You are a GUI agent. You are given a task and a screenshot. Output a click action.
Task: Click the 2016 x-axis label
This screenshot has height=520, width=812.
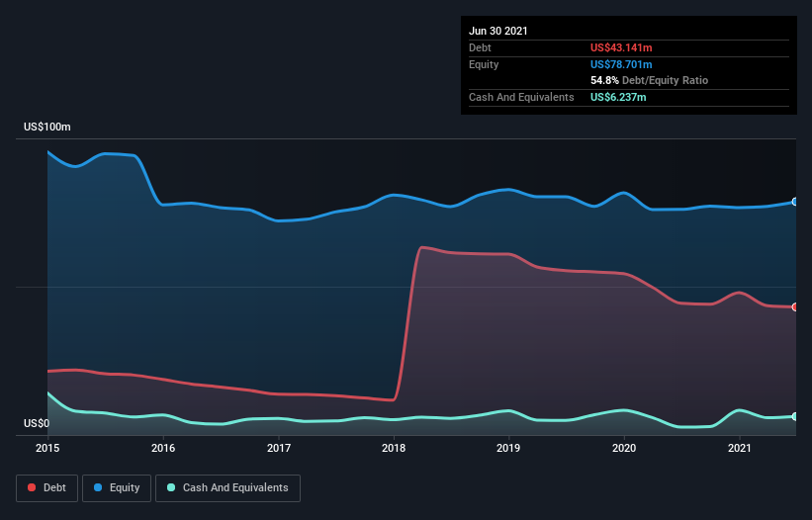pyautogui.click(x=163, y=448)
